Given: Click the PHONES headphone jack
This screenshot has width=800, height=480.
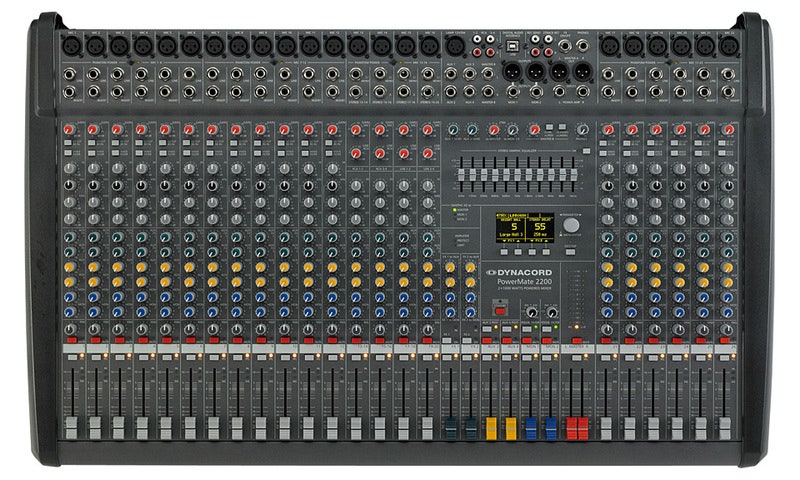Looking at the screenshot, I should (581, 46).
